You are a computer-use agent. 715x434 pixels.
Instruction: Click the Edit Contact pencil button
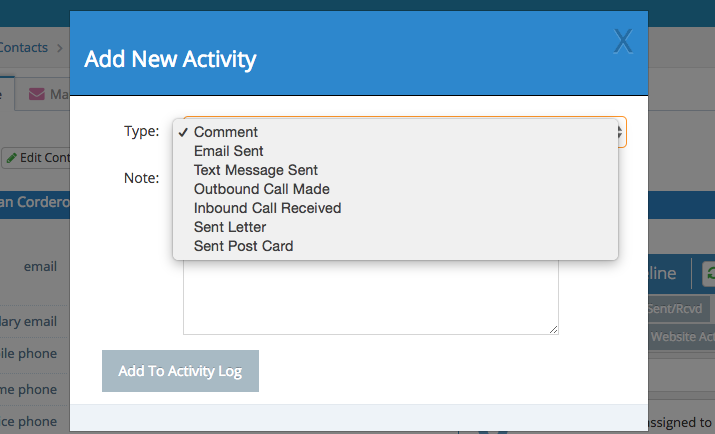35,158
